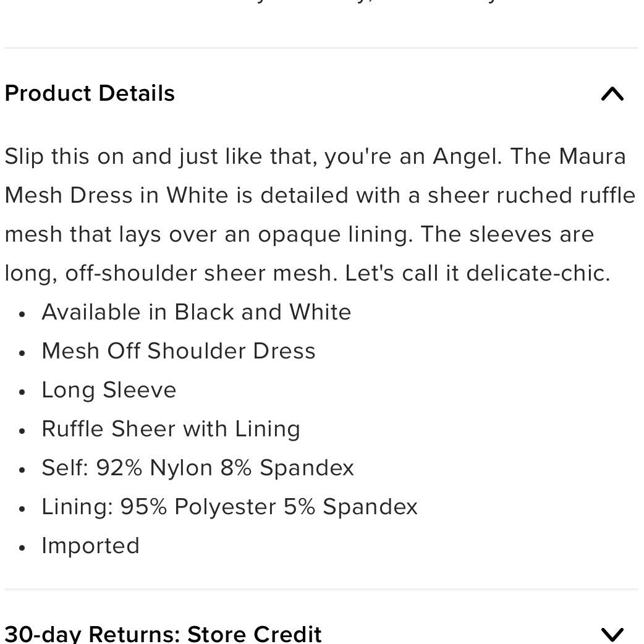Viewport: 644px width, 644px height.
Task: Click the Ruffle Sheer with Lining line
Action: click(x=171, y=428)
